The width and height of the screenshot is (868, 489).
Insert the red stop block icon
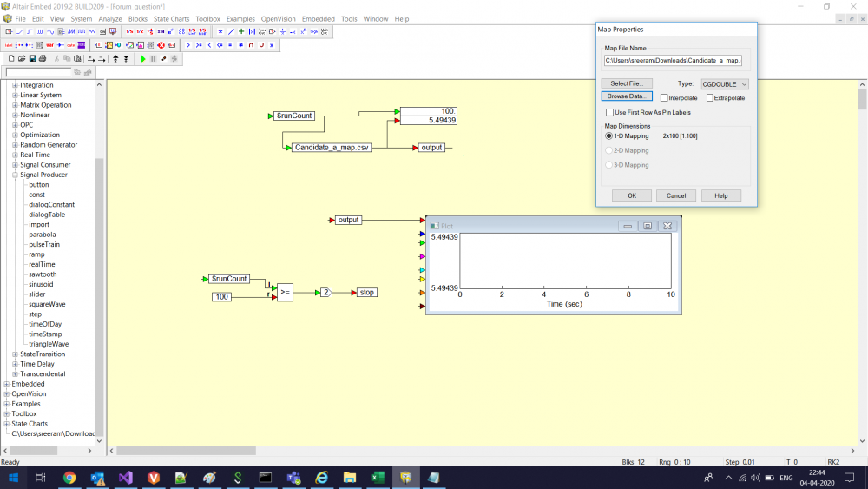161,45
